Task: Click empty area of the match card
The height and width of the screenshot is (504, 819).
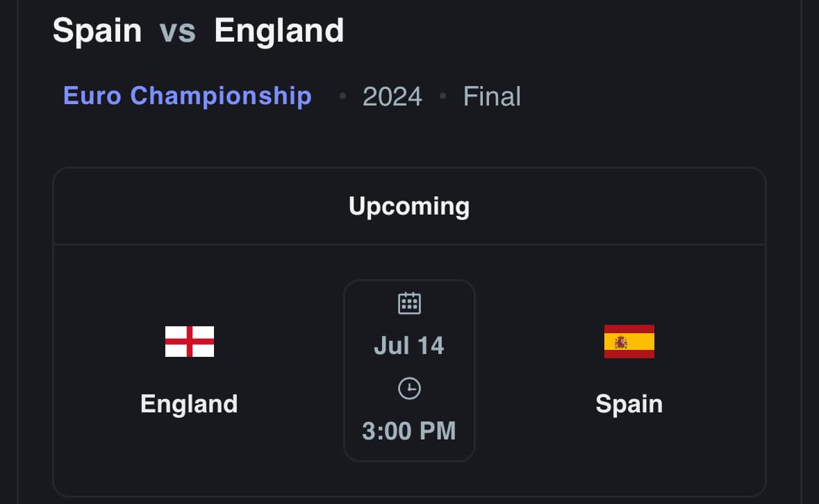Action: click(705, 454)
